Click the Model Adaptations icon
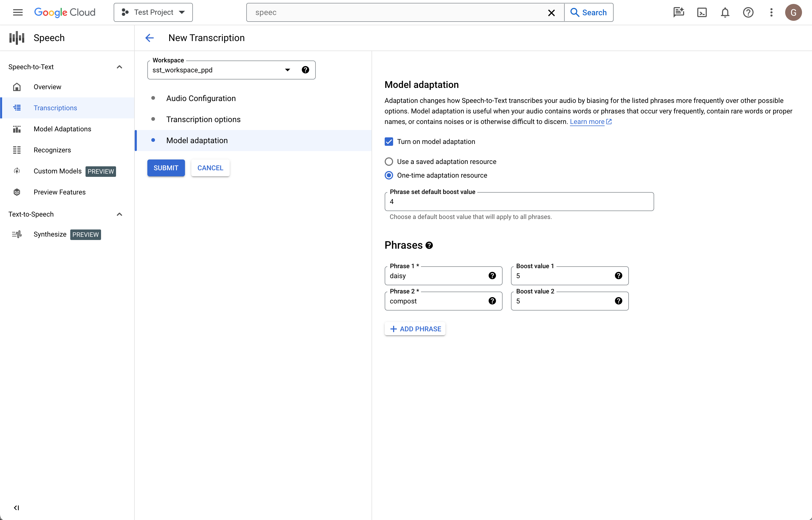The width and height of the screenshot is (812, 520). pos(17,129)
